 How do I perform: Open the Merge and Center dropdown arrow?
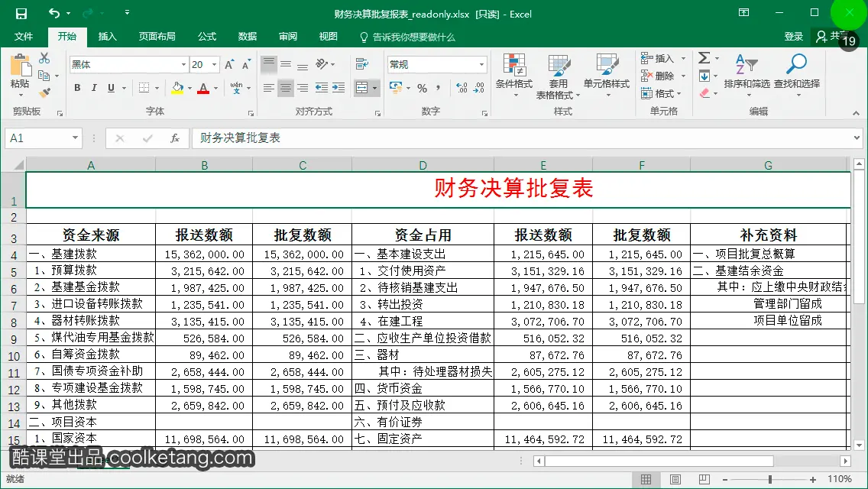374,88
